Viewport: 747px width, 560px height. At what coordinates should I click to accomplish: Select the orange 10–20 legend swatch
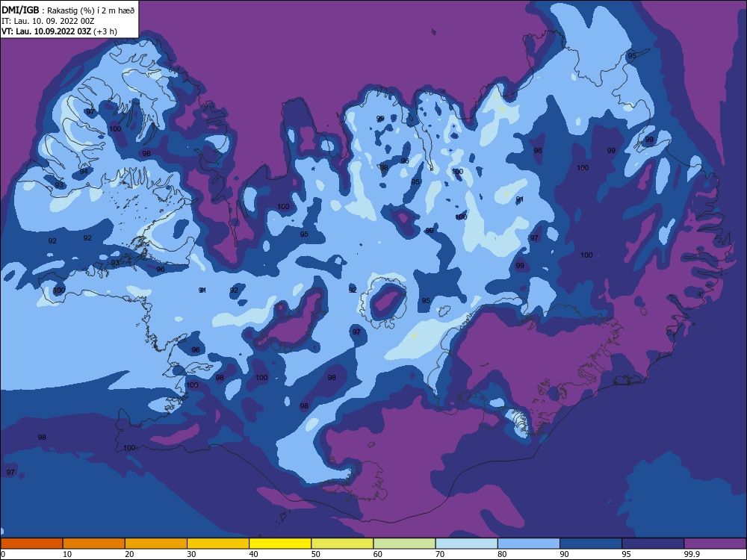(x=94, y=544)
